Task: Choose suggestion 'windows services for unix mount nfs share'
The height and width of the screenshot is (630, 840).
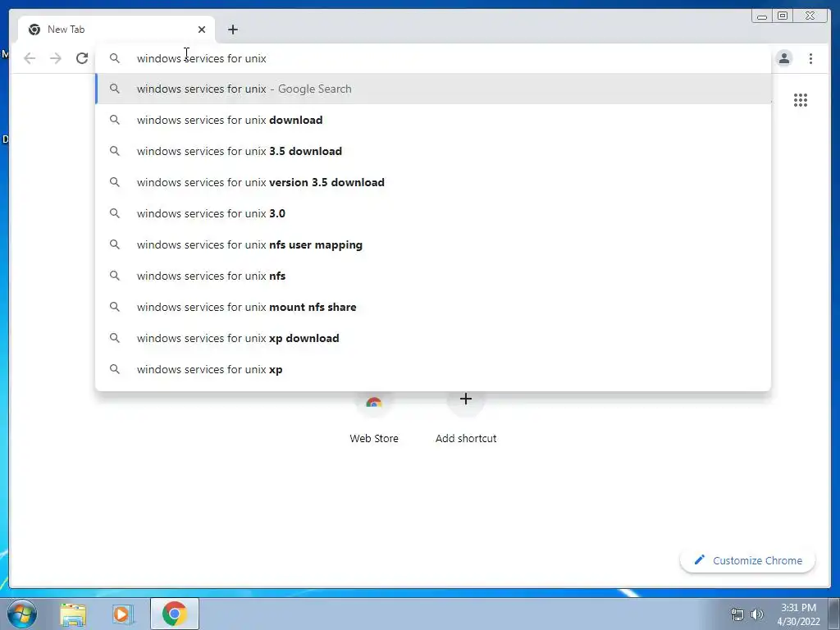Action: [x=433, y=307]
